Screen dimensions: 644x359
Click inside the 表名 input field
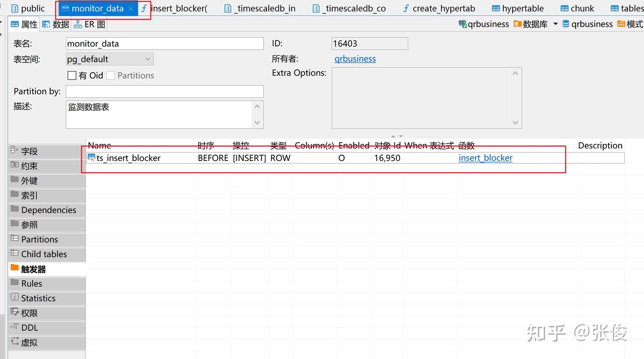pos(165,43)
